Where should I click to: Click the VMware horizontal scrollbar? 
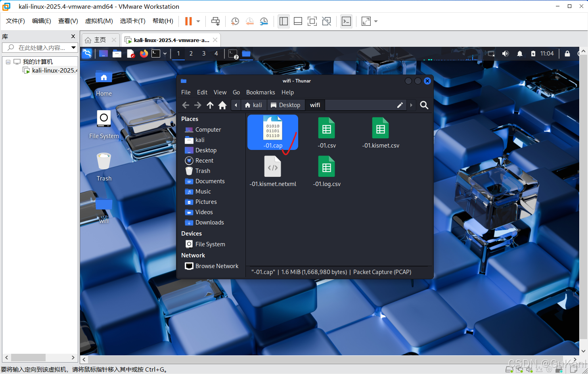(329, 359)
